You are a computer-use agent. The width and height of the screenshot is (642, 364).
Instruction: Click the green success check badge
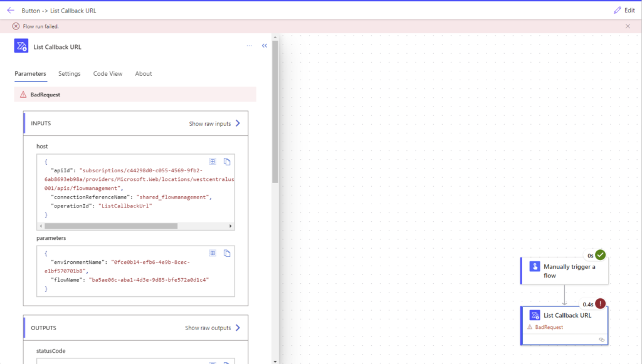coord(600,255)
